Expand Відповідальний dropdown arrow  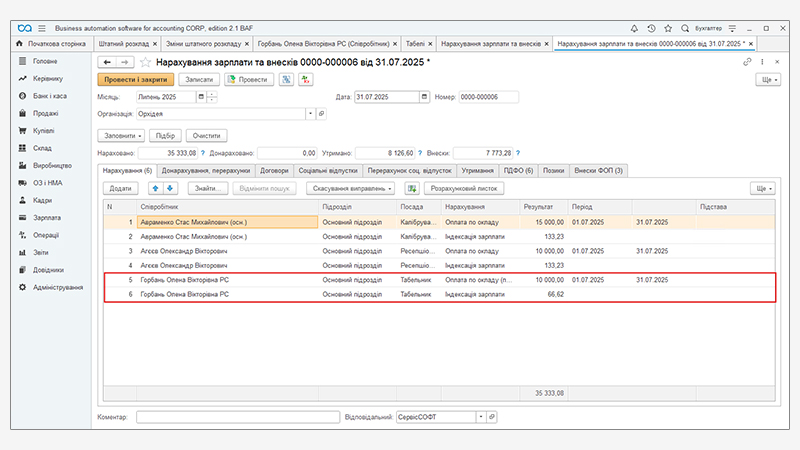(481, 416)
